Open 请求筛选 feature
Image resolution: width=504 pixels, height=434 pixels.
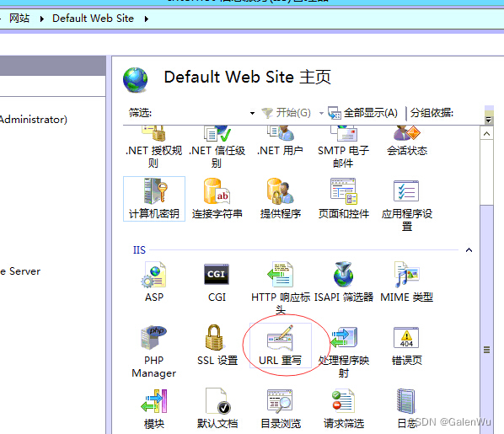click(343, 409)
